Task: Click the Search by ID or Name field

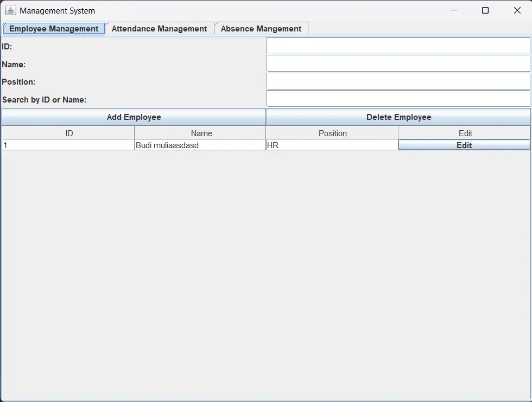Action: [398, 99]
